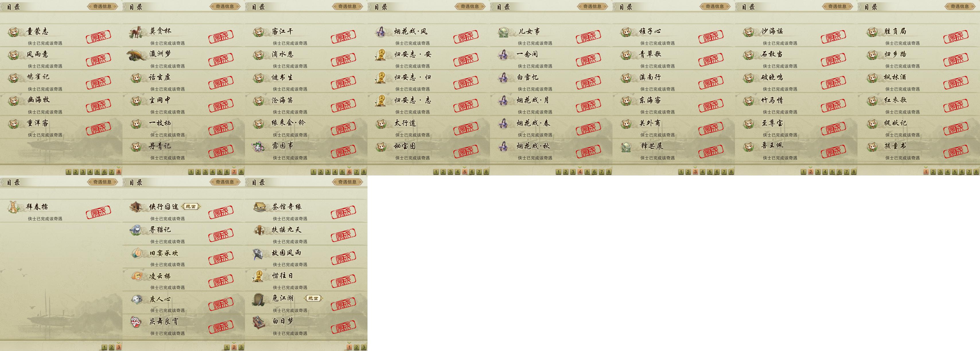This screenshot has width=980, height=351.
Task: Click the folding fan icon for 故园风雨
Action: click(259, 254)
